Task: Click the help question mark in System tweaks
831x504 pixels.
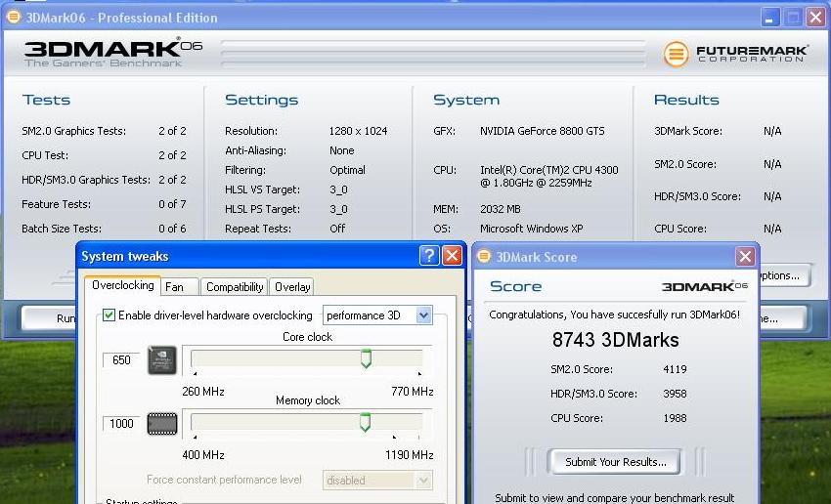Action: (x=429, y=256)
